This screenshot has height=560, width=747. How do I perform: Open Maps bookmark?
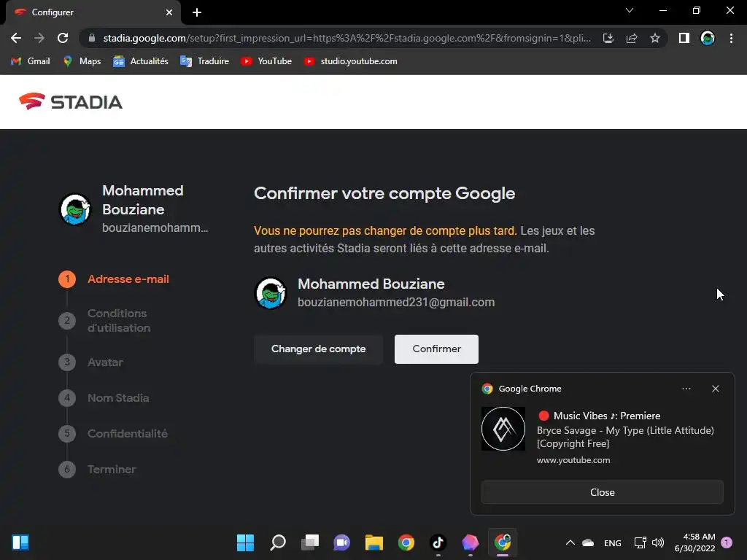(x=82, y=61)
